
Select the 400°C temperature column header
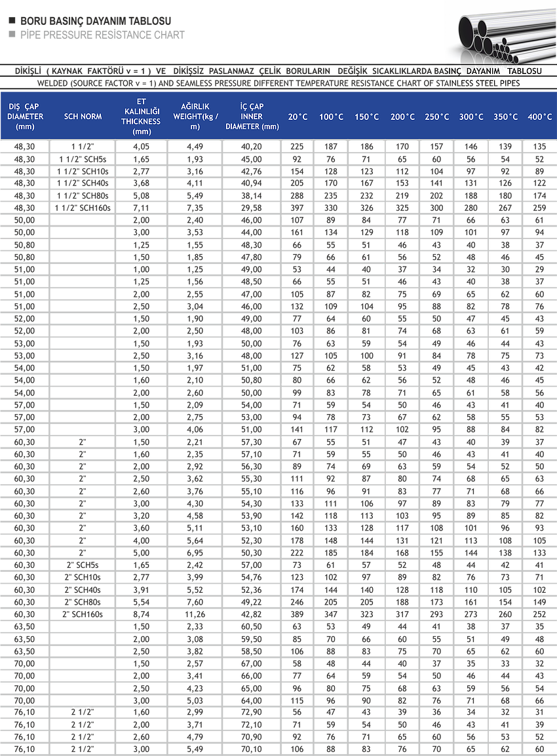539,117
